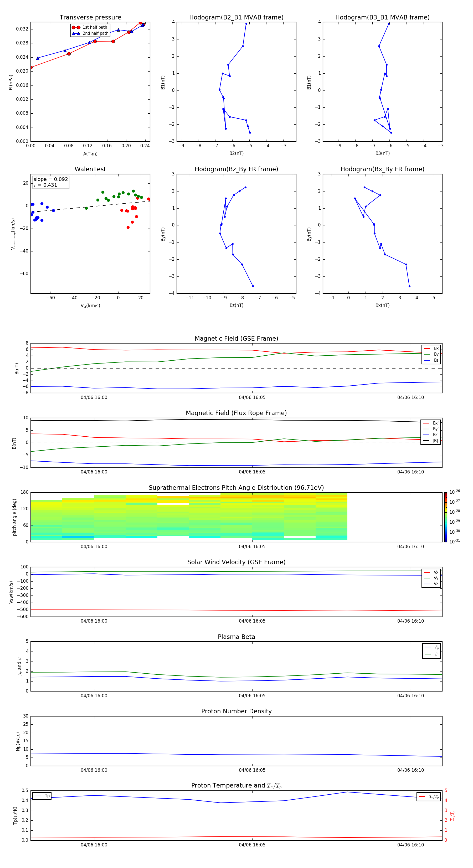Click the 'Hodogram(B3_B1 MVAB frame)' title

click(382, 18)
